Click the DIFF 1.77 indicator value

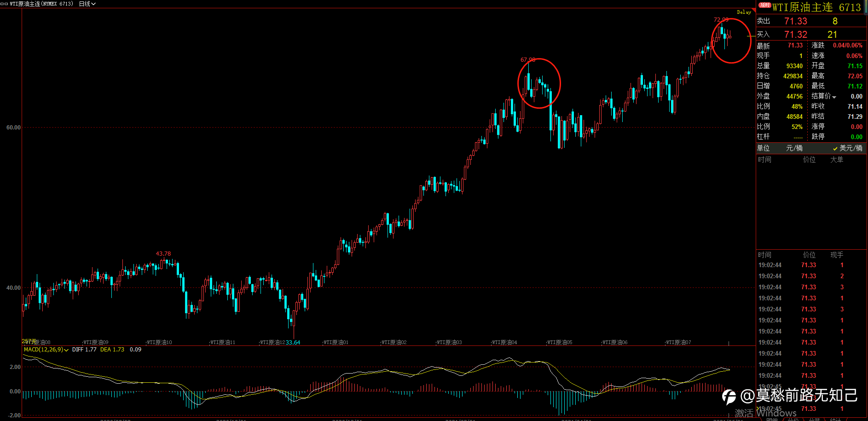click(84, 350)
